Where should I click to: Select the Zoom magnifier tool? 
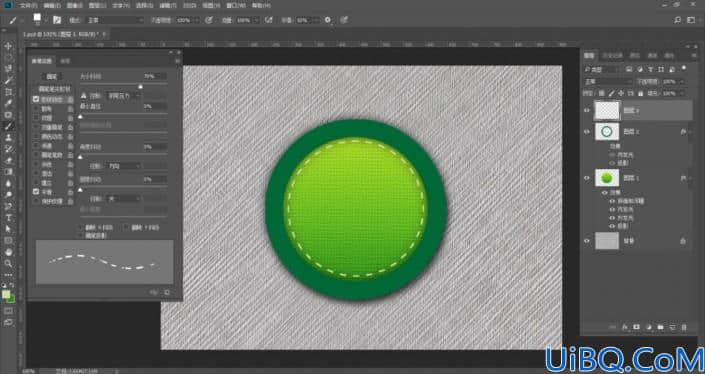click(x=8, y=263)
